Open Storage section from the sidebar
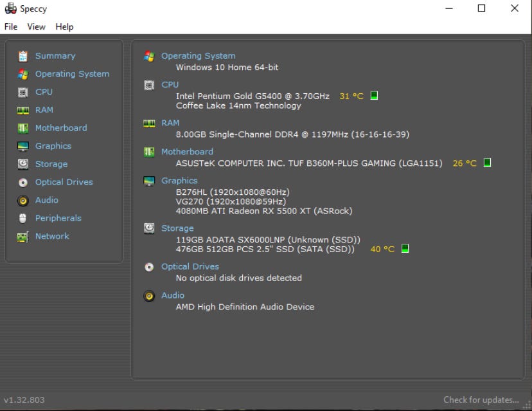The width and height of the screenshot is (532, 411). pyautogui.click(x=51, y=164)
